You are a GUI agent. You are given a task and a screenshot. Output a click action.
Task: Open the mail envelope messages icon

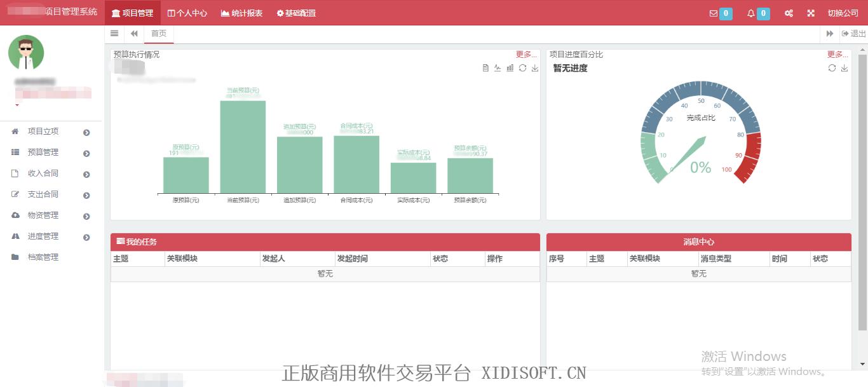point(714,13)
